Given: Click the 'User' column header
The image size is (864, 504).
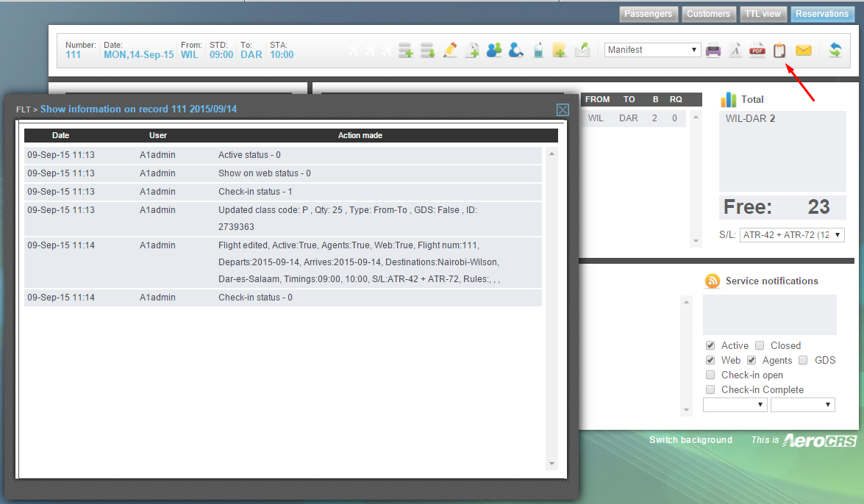Looking at the screenshot, I should (157, 135).
